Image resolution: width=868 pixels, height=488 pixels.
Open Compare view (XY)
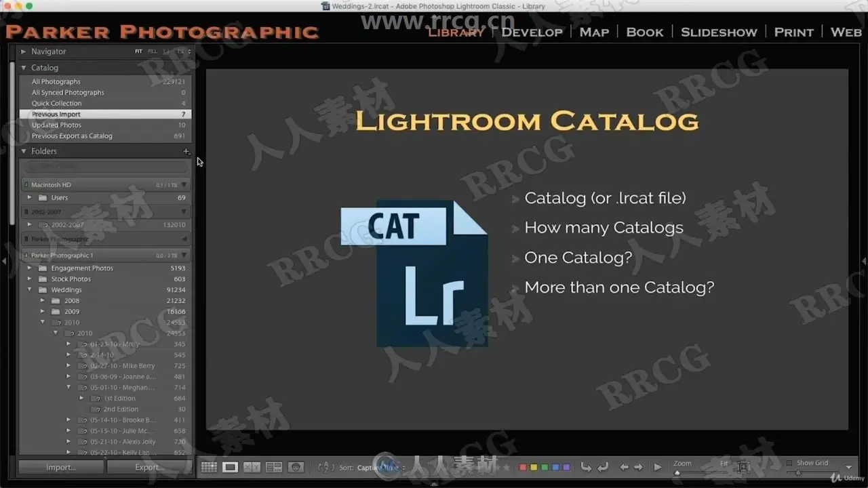point(252,467)
